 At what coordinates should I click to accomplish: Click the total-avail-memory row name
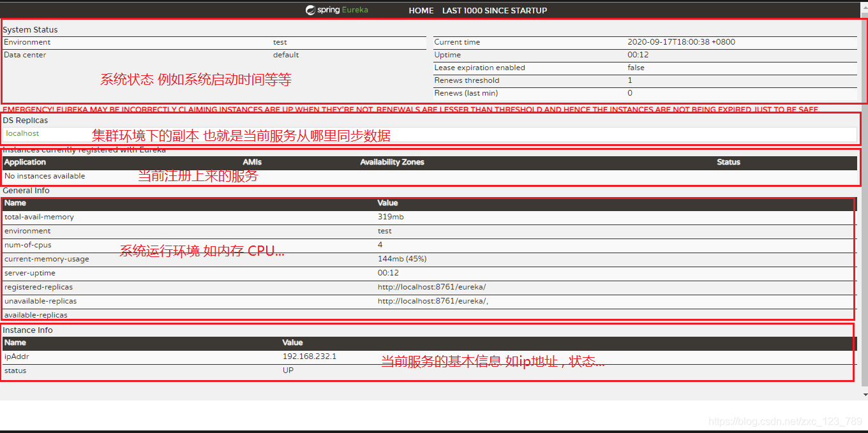pyautogui.click(x=39, y=217)
